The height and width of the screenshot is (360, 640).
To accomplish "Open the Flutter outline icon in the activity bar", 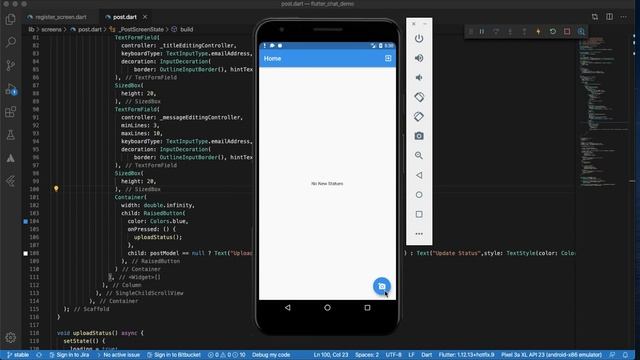I will (x=11, y=181).
